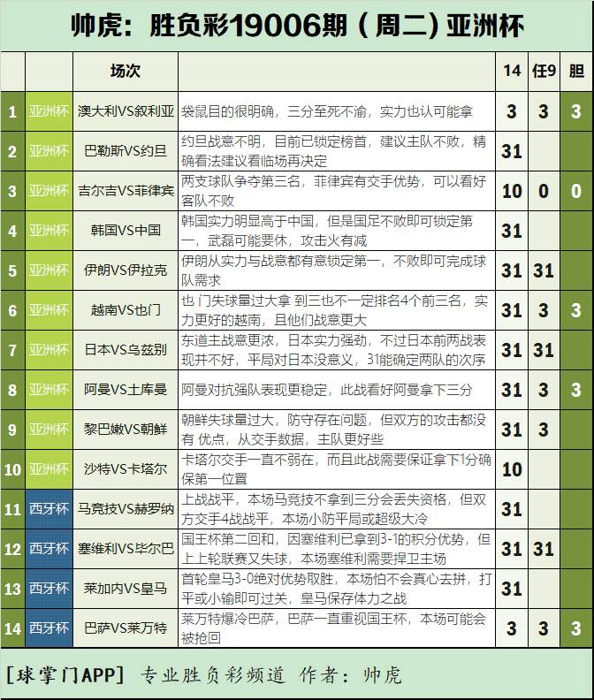Screen dimensions: 594x700
Task: Click the 任9 value 0 for 吉尔吉VS菲律宾
Action: point(544,192)
